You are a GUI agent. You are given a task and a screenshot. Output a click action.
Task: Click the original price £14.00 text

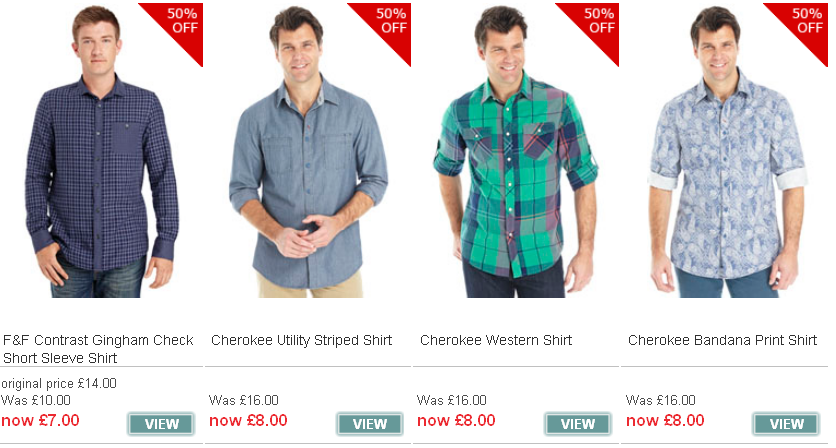(x=59, y=383)
